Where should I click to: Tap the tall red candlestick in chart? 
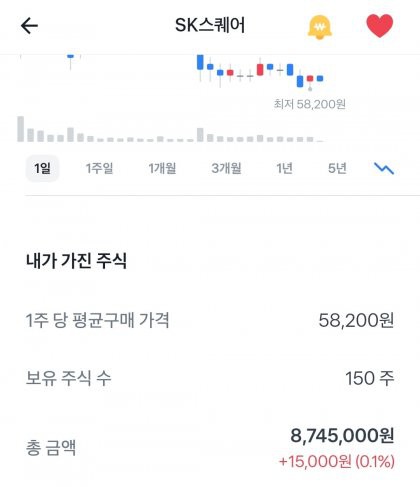pyautogui.click(x=260, y=69)
